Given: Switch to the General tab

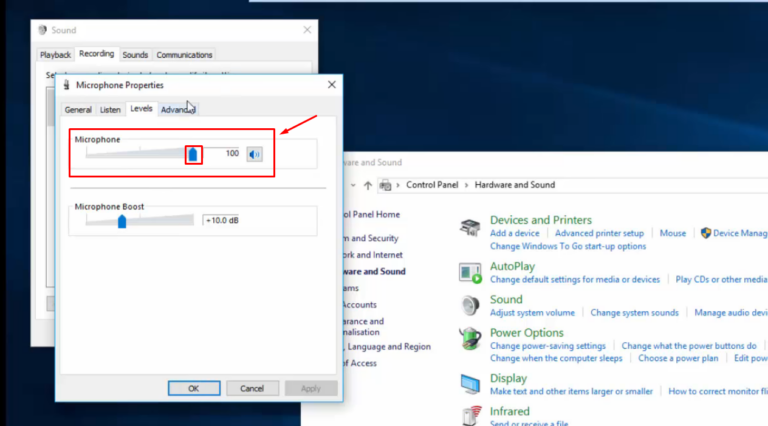Looking at the screenshot, I should [x=78, y=110].
